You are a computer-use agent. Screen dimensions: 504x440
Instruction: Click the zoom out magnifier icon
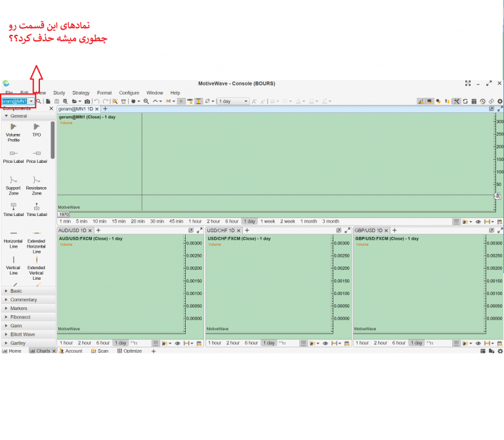pyautogui.click(x=146, y=101)
